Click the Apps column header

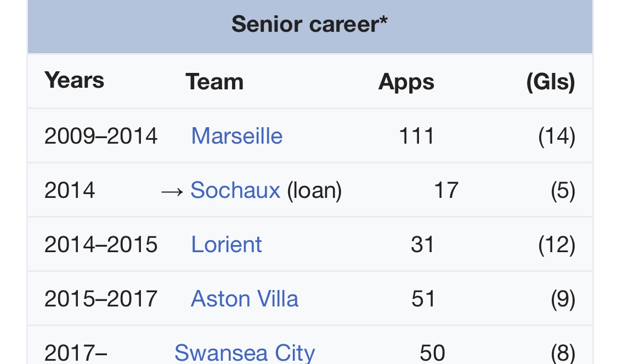point(406,82)
